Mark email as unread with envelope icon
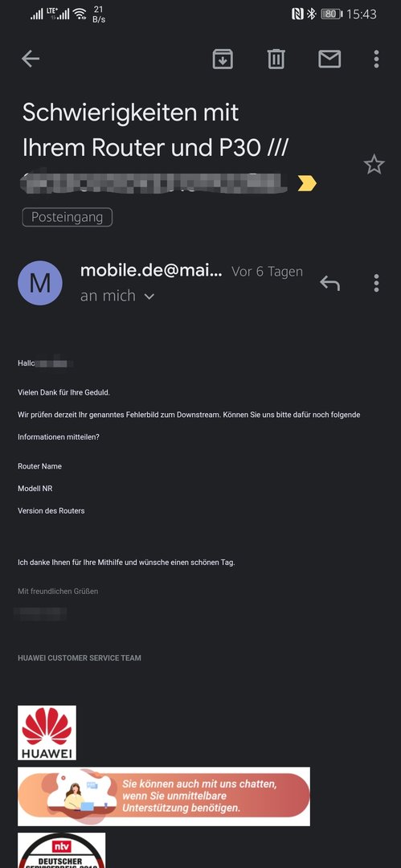The image size is (401, 868). (x=329, y=59)
